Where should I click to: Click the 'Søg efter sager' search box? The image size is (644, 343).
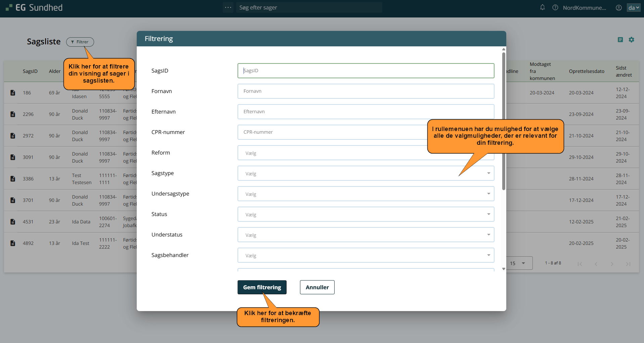click(309, 7)
